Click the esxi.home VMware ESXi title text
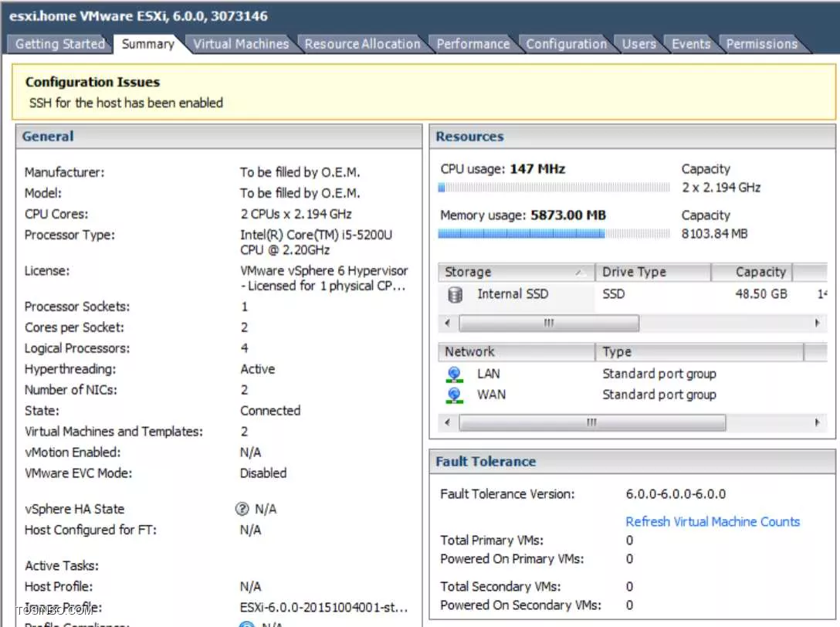Image resolution: width=840 pixels, height=627 pixels. coord(139,16)
